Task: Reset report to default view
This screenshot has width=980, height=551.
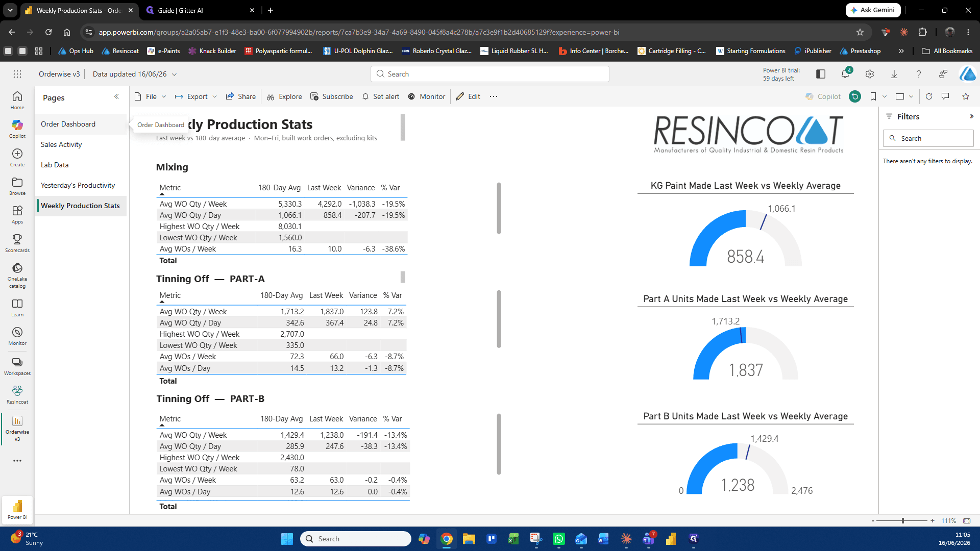Action: coord(855,96)
